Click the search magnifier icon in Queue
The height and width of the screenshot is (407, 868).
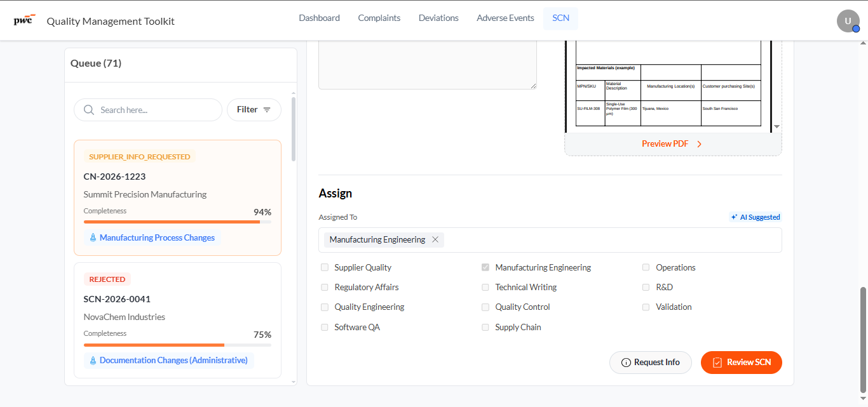pos(89,110)
